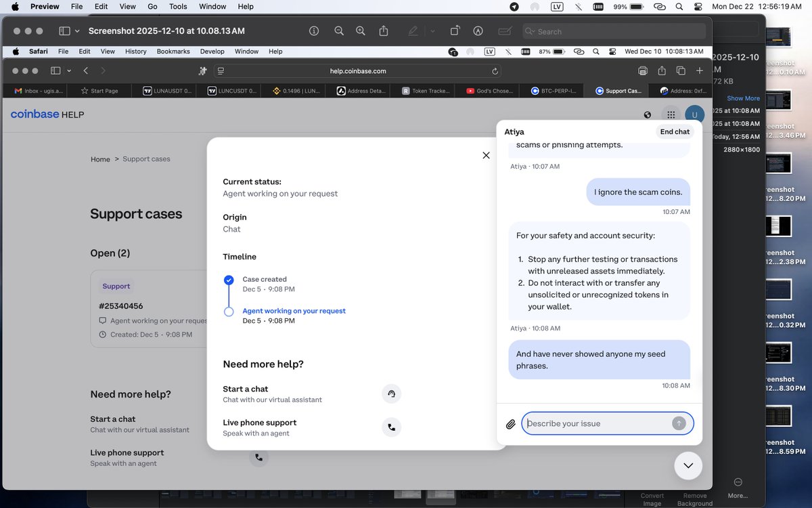Click the send arrow in the chat box
This screenshot has width=812, height=508.
click(x=679, y=423)
